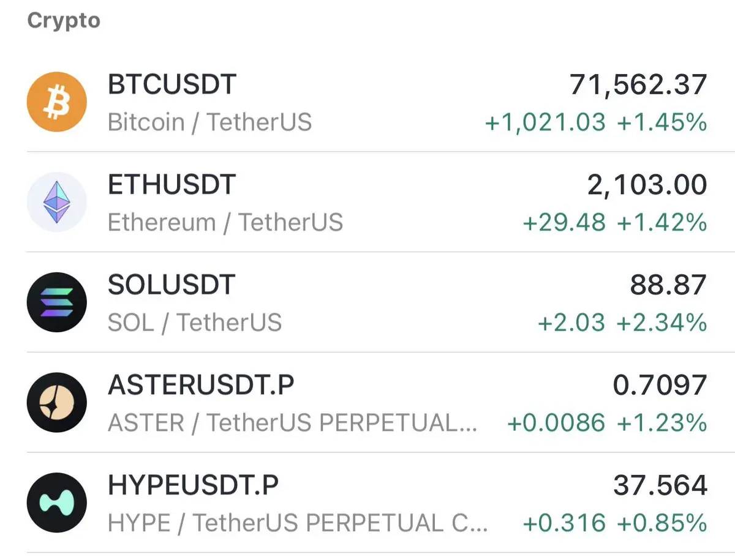Tap the orange Bitcoin coin icon
This screenshot has height=560, width=735.
[56, 102]
